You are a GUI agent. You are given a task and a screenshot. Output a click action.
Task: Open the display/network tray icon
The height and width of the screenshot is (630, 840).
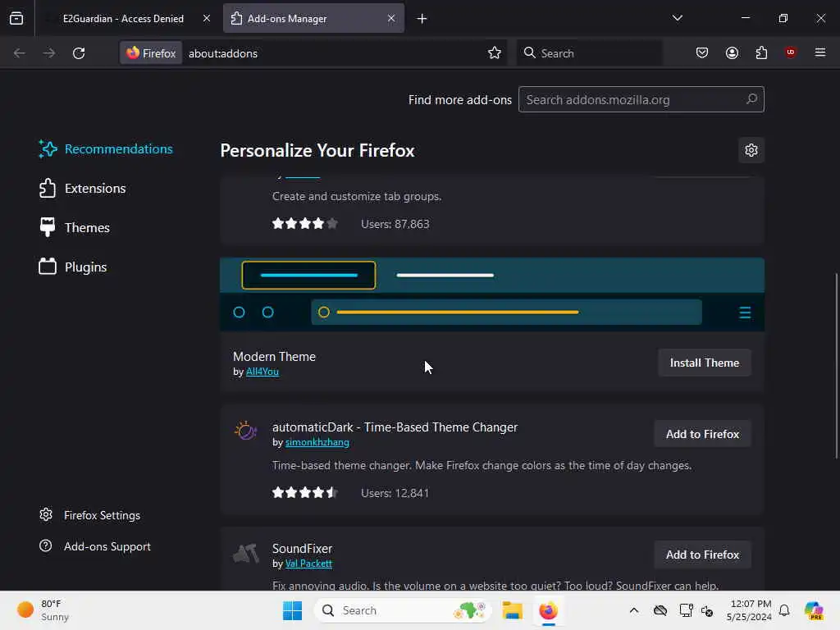click(686, 610)
